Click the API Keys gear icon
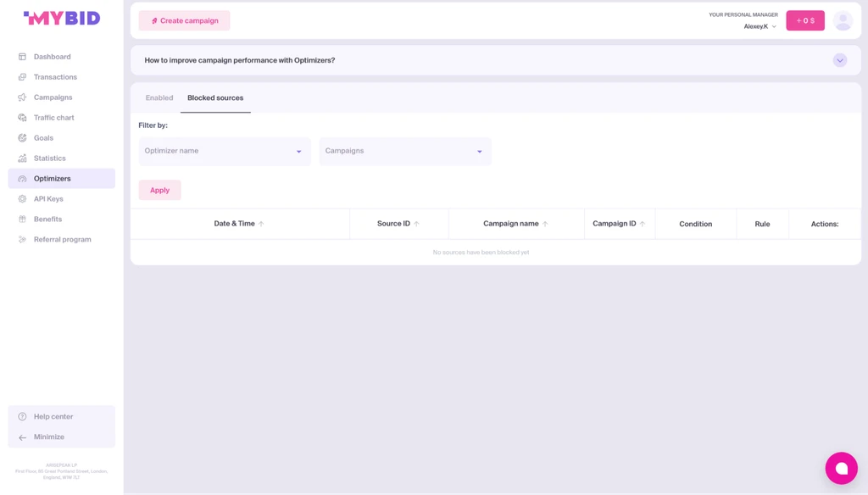 point(22,199)
